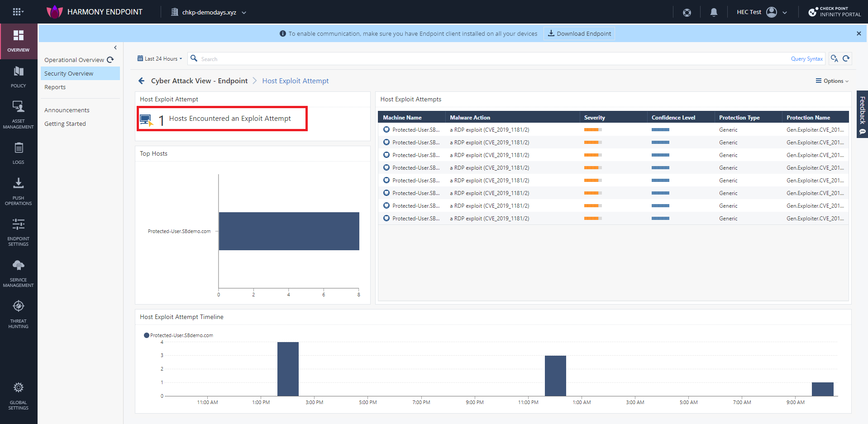
Task: Open Push Operations in the sidebar
Action: pos(19,191)
